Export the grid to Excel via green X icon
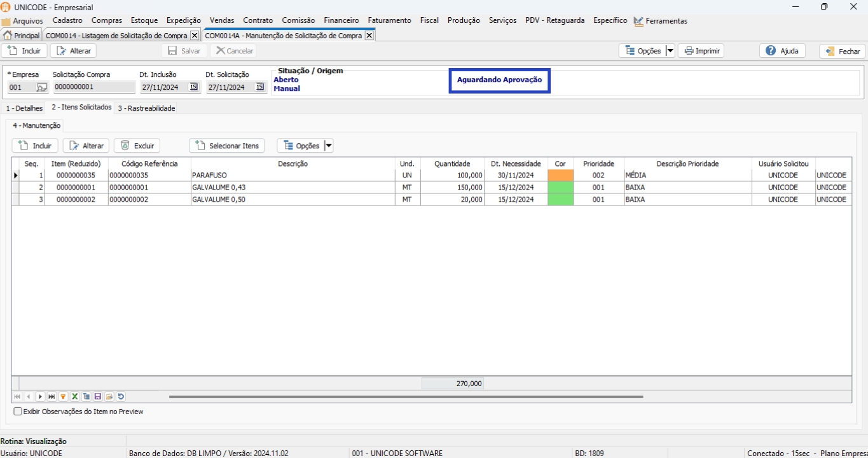 pyautogui.click(x=74, y=396)
